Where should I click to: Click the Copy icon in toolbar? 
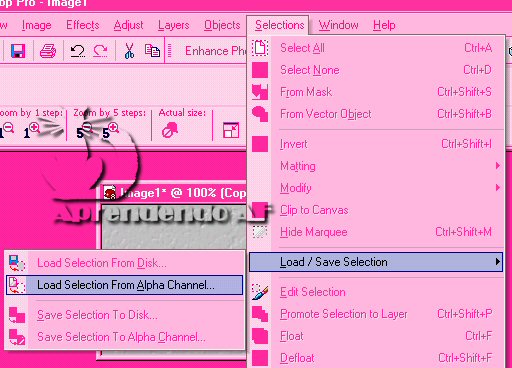[x=152, y=51]
